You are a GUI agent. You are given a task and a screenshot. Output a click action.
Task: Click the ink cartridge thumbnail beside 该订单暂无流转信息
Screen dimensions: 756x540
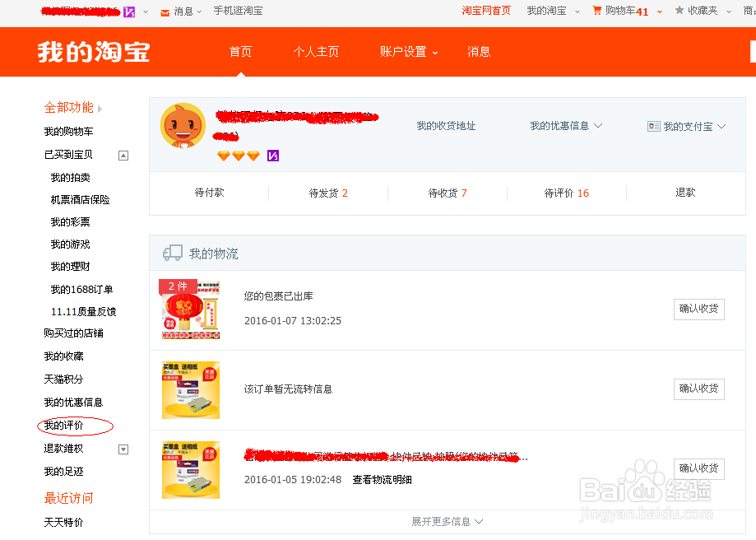[191, 390]
